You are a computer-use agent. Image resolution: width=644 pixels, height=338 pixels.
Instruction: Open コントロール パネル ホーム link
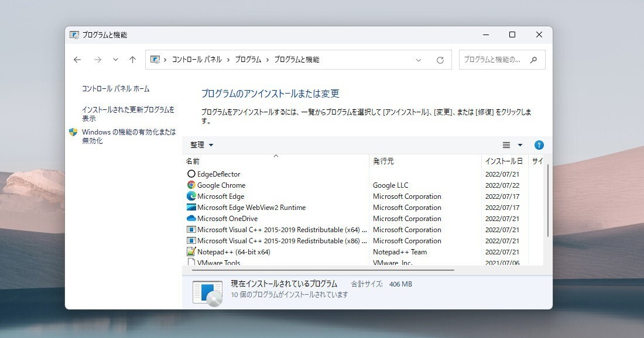[115, 89]
